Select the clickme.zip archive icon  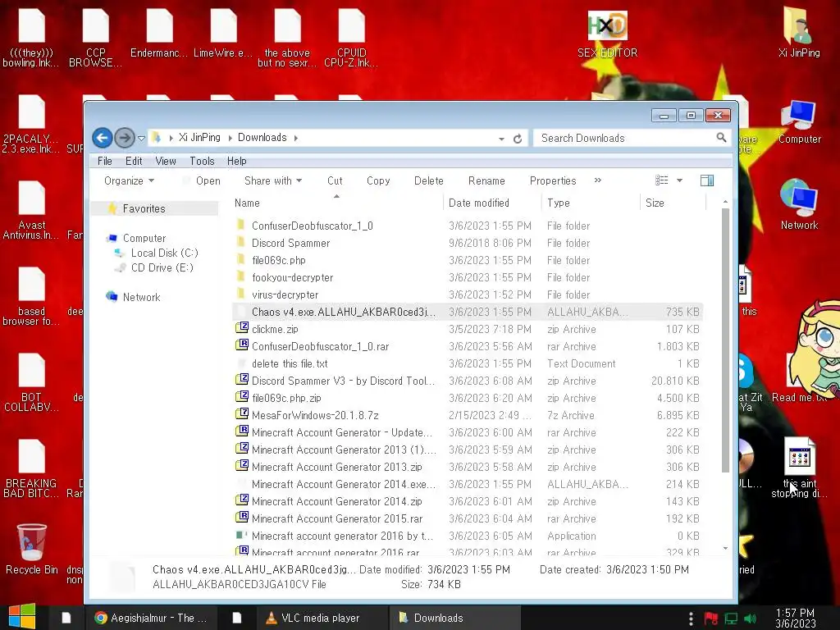click(x=242, y=328)
